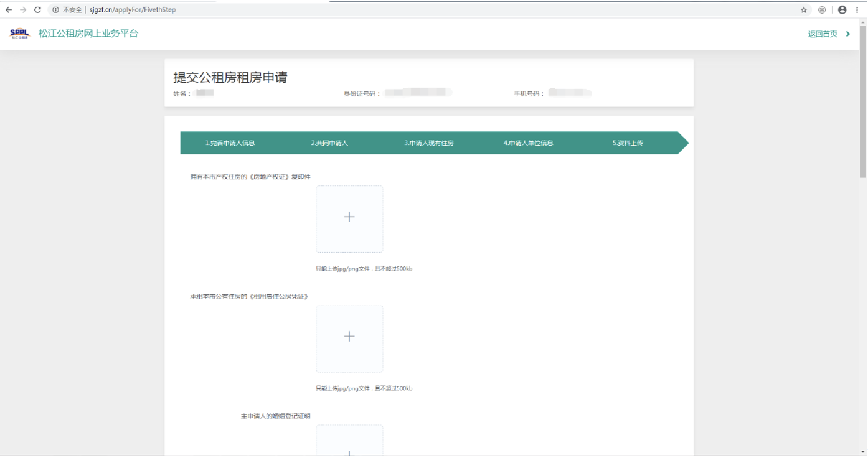The height and width of the screenshot is (458, 868).
Task: Click the plus icon under 房地产权证 复印件
Action: point(349,217)
